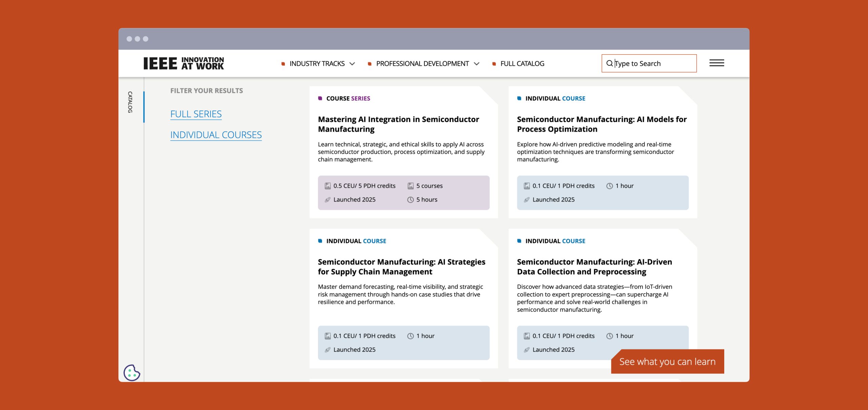Click the search magnifier icon

609,63
